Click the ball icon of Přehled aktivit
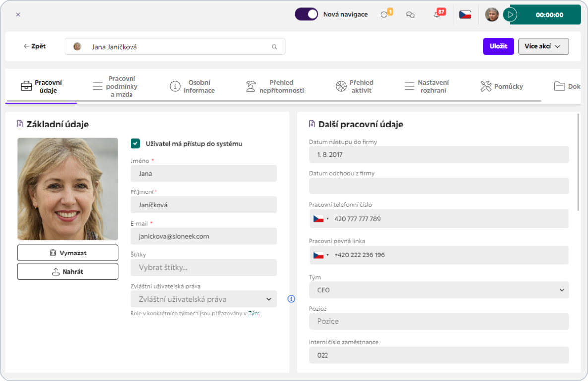Viewport: 588px width, 381px height. click(x=341, y=86)
